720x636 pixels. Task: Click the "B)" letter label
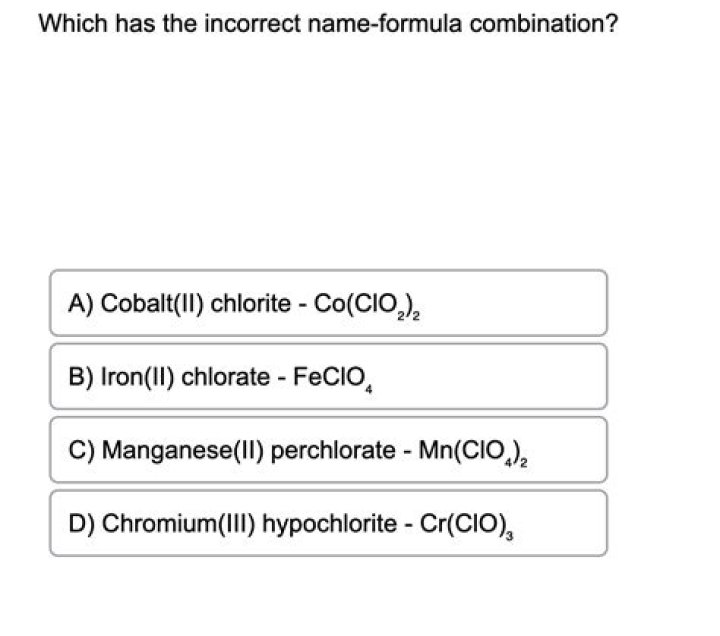(81, 377)
